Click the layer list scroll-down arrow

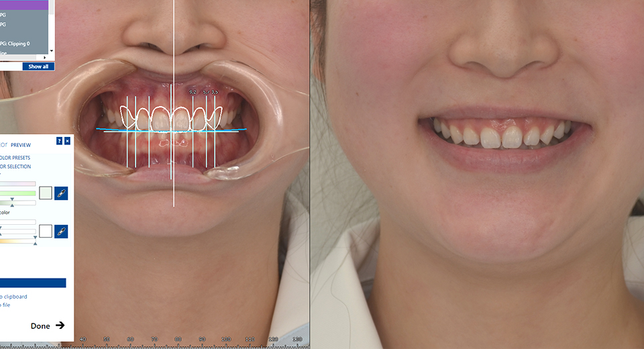pyautogui.click(x=52, y=51)
